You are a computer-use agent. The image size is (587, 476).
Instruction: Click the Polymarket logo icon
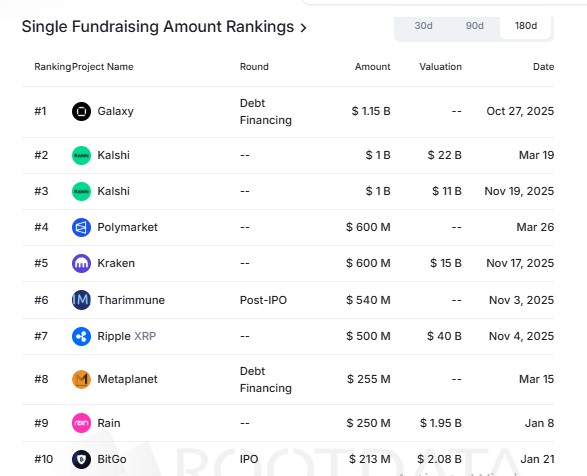coord(81,227)
